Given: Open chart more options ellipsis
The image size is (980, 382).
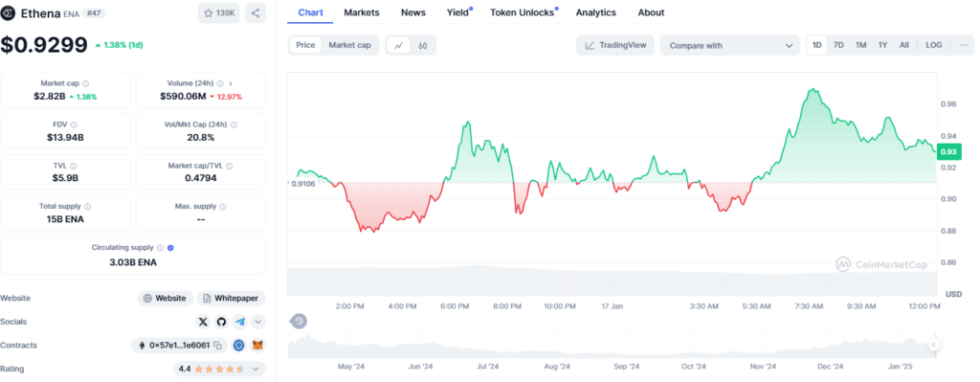Looking at the screenshot, I should pos(962,45).
